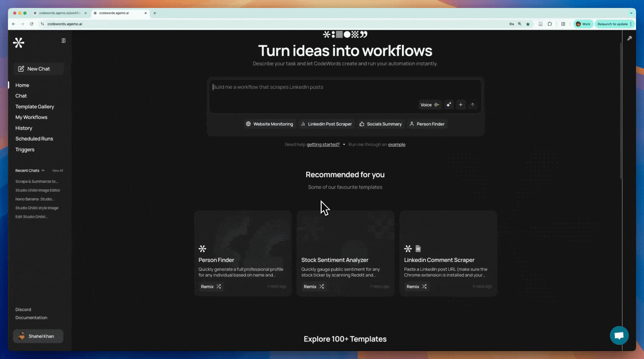This screenshot has height=359, width=644.
Task: Open Template Gallery in sidebar
Action: (35, 107)
